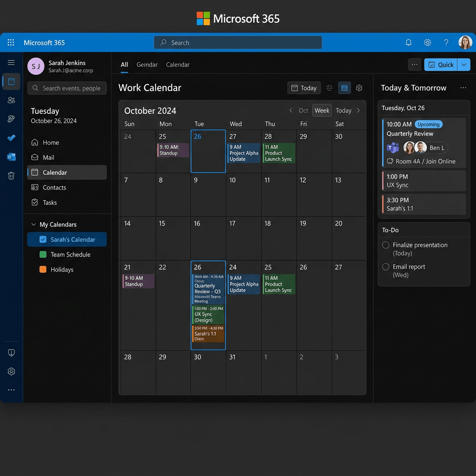Select Week view button
This screenshot has width=476, height=476.
coord(322,111)
